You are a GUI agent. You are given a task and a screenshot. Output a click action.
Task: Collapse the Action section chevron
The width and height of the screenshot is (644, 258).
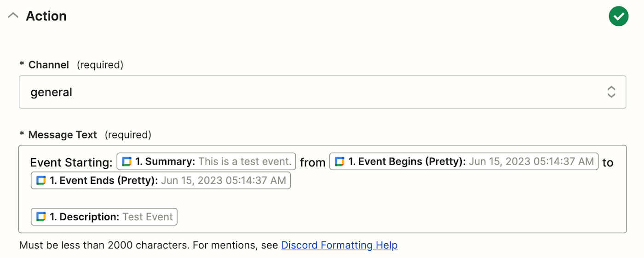coord(13,16)
